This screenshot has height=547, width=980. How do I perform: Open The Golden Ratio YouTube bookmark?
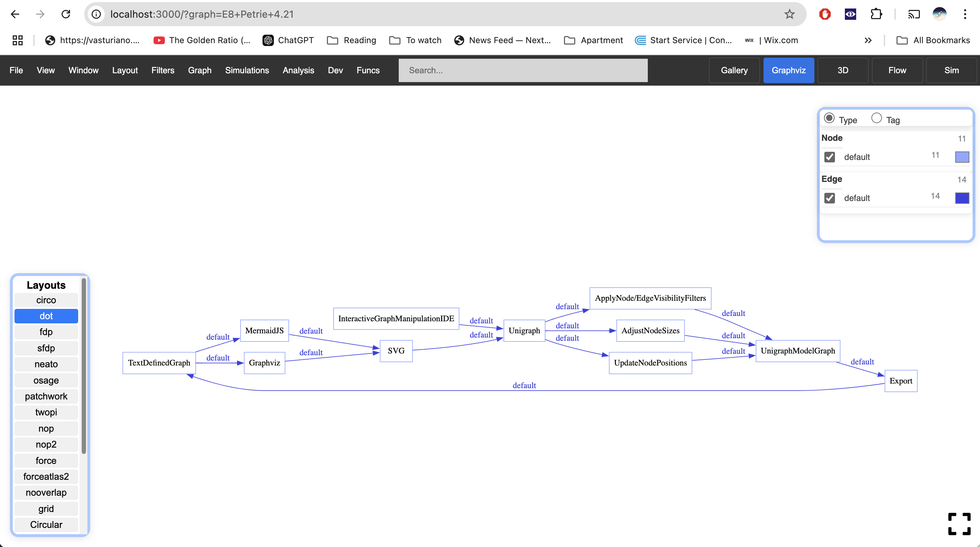tap(202, 40)
